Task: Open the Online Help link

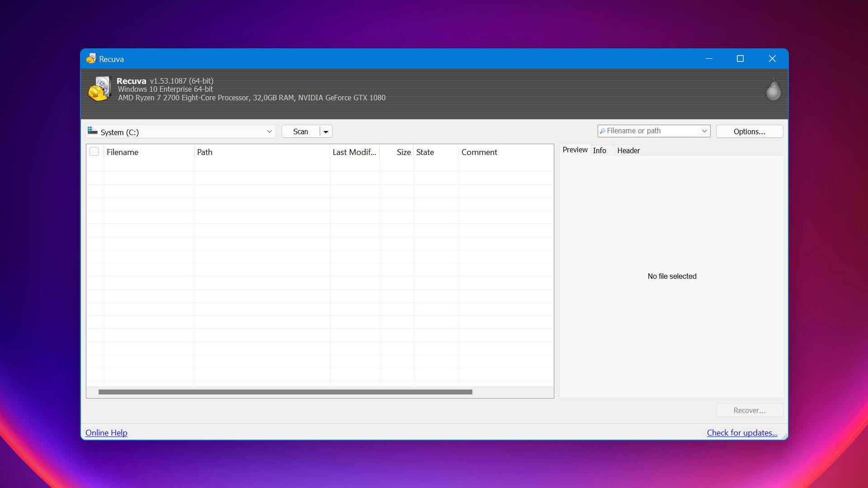Action: 106,433
